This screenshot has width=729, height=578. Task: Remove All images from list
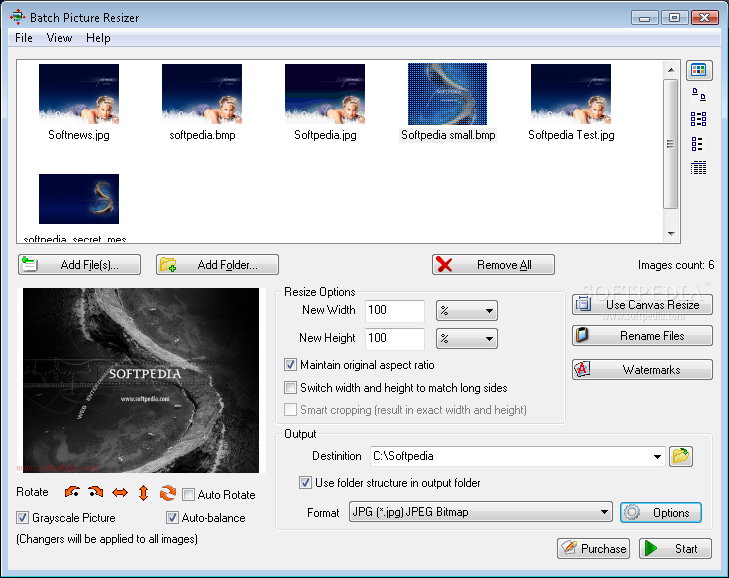coord(493,265)
